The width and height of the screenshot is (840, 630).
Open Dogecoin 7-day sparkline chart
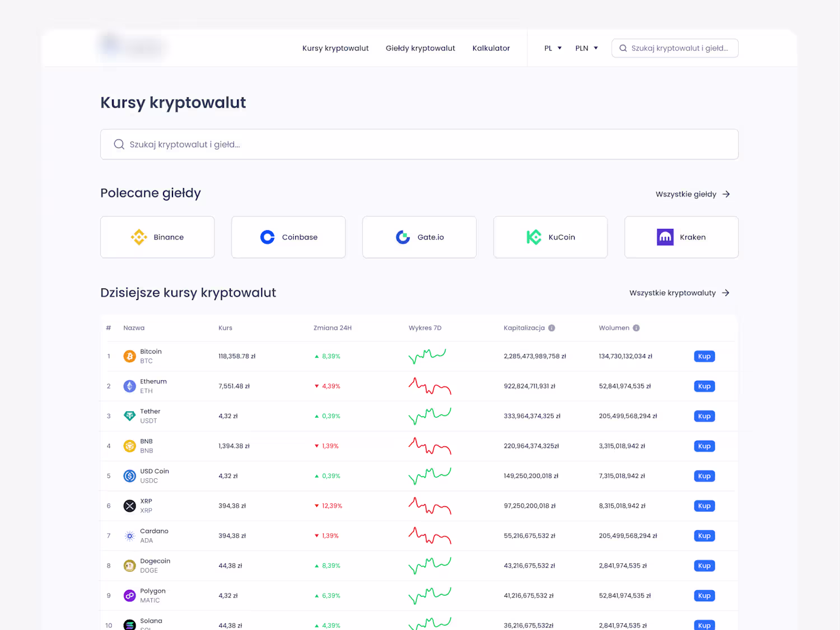pyautogui.click(x=430, y=566)
